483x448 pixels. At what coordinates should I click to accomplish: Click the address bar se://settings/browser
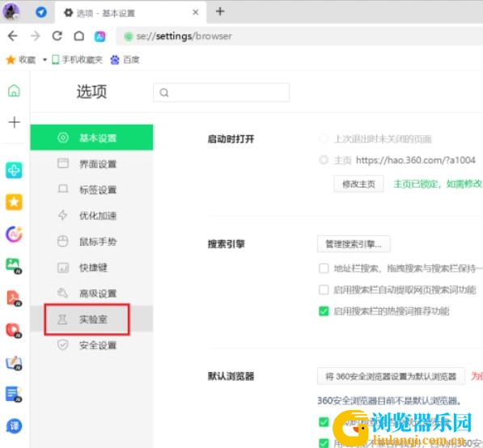pos(299,36)
